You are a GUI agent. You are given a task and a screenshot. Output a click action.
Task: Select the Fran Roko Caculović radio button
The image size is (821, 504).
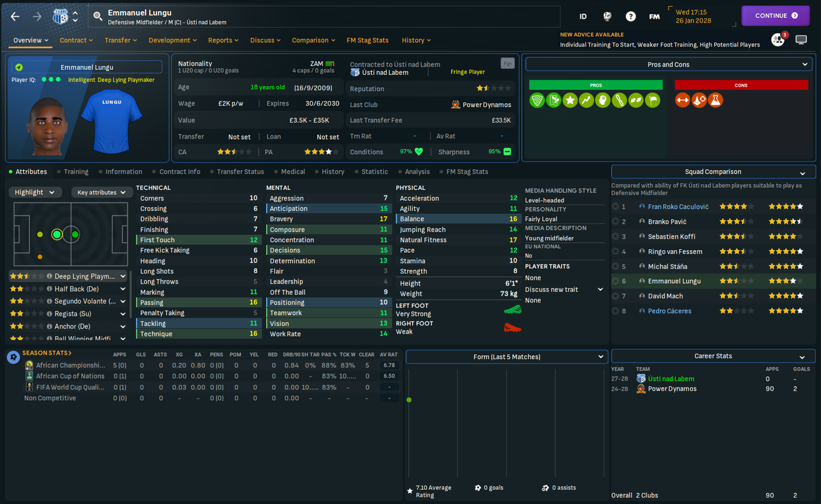(615, 206)
